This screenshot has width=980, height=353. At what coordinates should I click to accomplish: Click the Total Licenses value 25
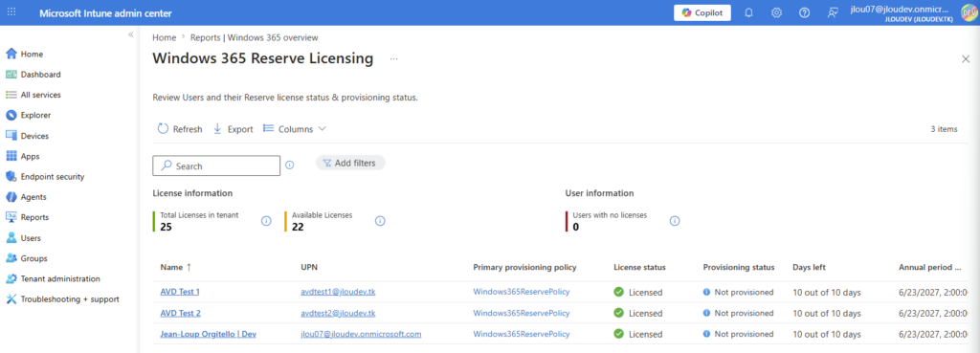[166, 227]
